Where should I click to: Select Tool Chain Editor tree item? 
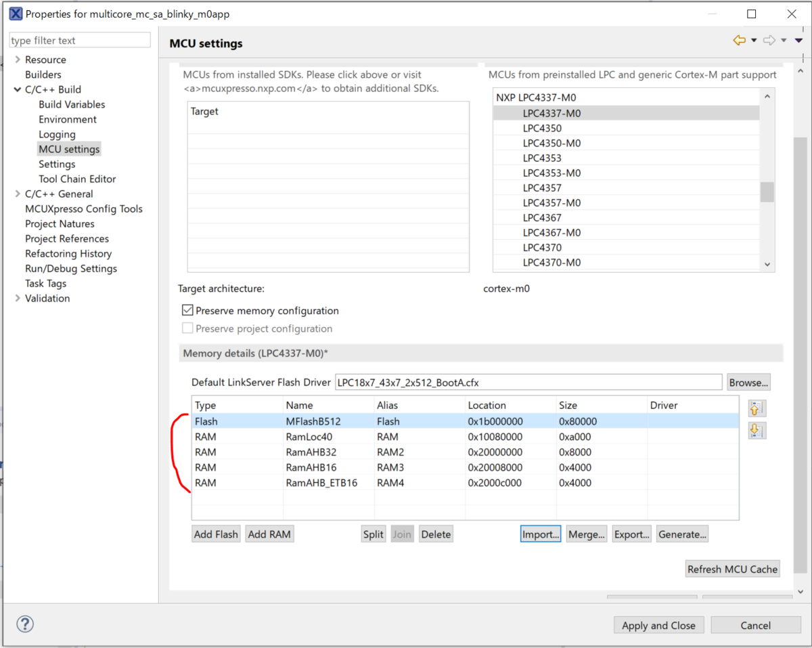(x=77, y=179)
